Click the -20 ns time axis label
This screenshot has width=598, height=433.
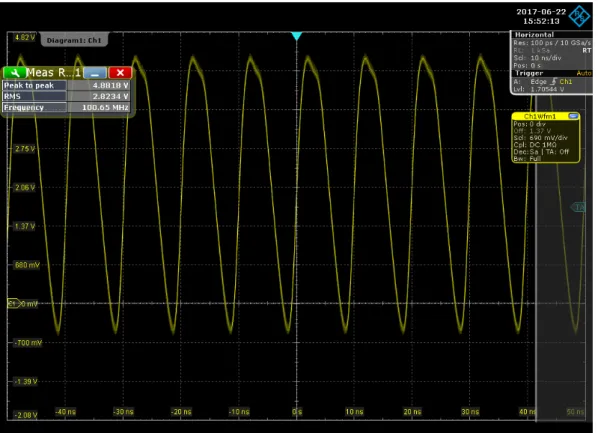(x=181, y=412)
